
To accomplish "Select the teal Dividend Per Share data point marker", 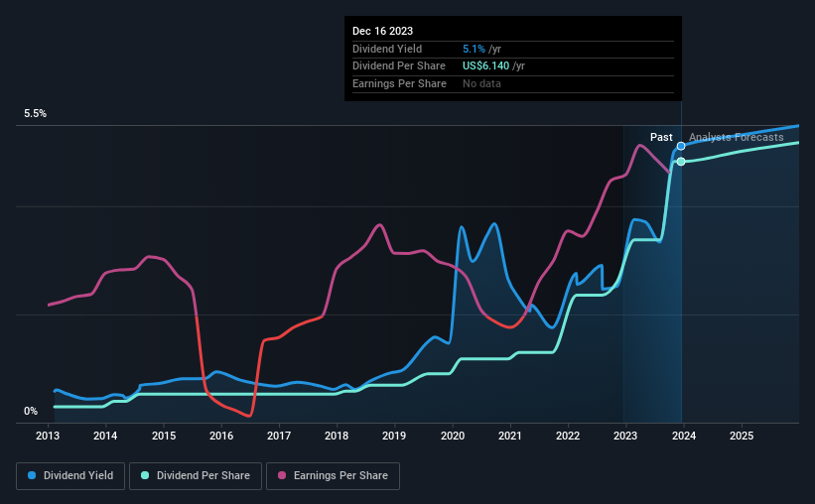I will (681, 162).
